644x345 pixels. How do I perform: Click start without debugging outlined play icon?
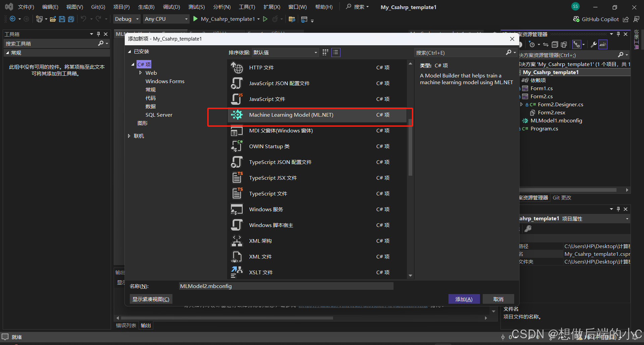[265, 19]
